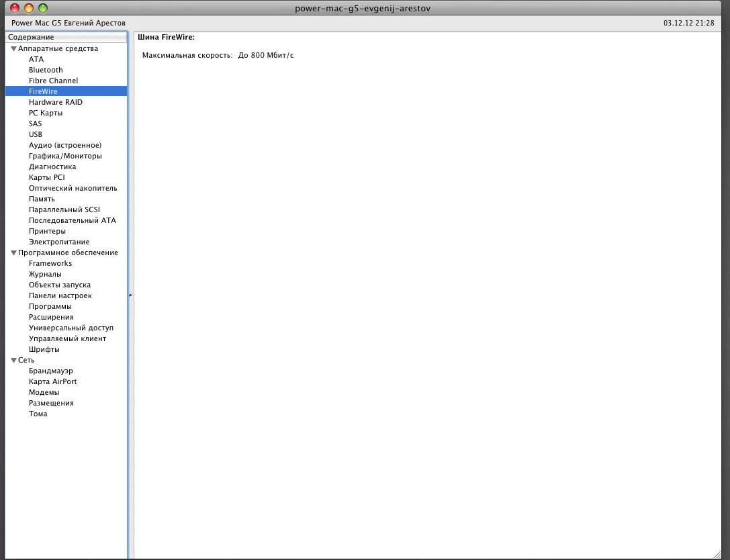This screenshot has height=560, width=730.
Task: Open the Журналы entry
Action: tap(45, 274)
